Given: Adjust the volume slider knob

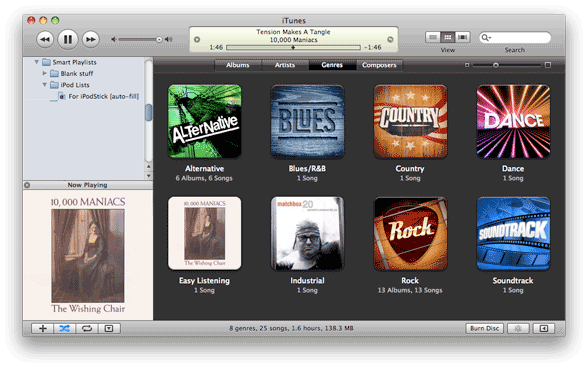Looking at the screenshot, I should coord(159,39).
